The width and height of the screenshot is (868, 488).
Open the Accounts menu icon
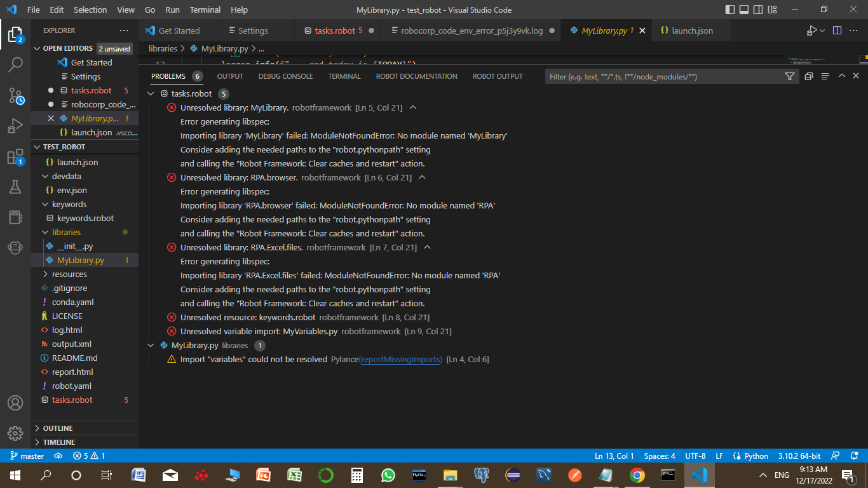click(x=15, y=403)
